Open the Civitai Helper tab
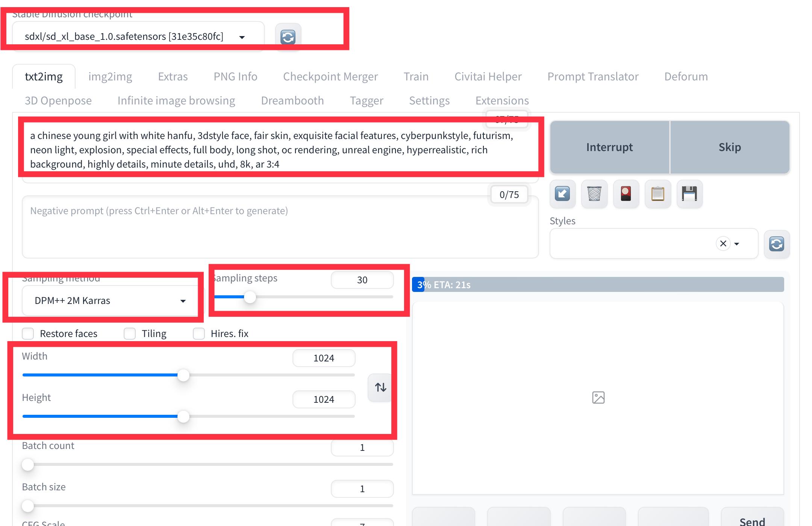812x526 pixels. 488,77
